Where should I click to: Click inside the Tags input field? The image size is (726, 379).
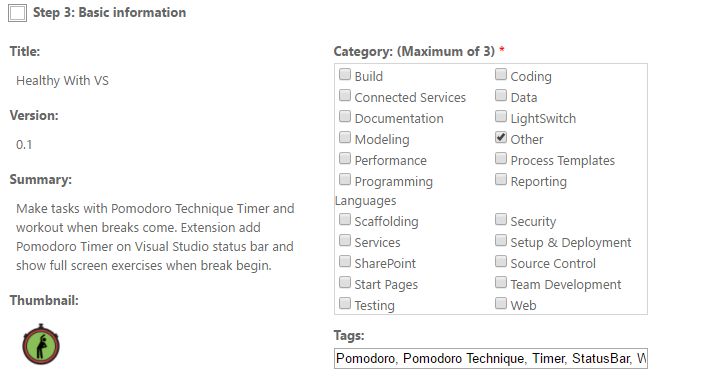491,359
